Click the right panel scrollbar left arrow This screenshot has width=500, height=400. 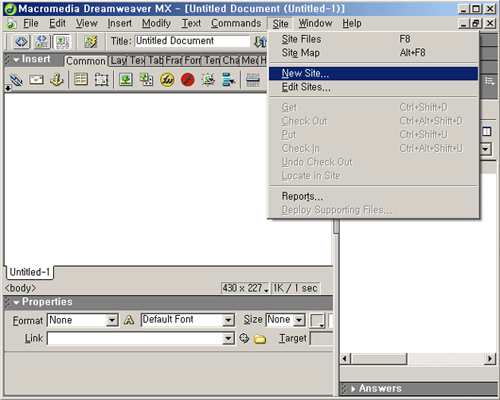345,359
